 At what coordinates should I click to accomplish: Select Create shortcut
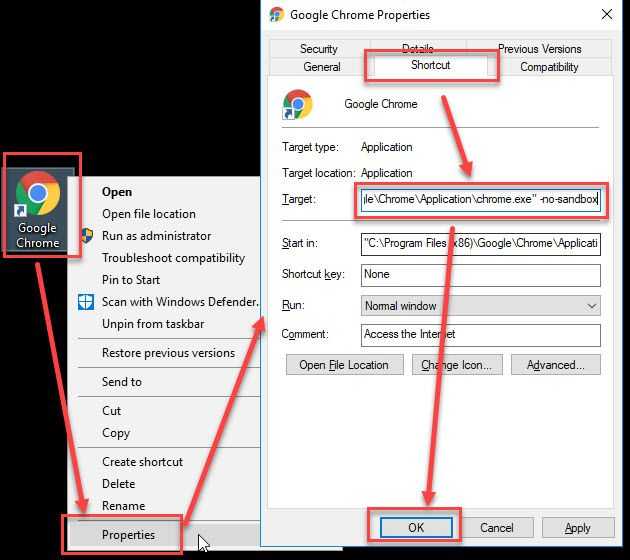(165, 462)
